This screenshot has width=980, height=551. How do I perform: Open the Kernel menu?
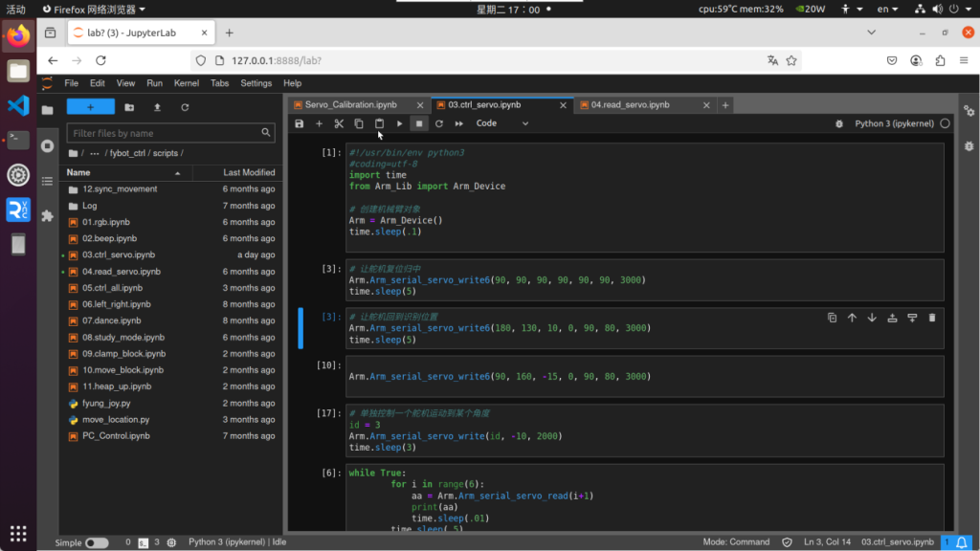point(187,83)
